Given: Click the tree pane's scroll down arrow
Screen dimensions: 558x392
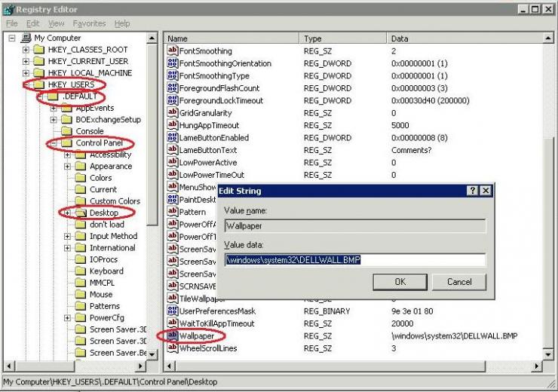Looking at the screenshot, I should click(x=152, y=354).
